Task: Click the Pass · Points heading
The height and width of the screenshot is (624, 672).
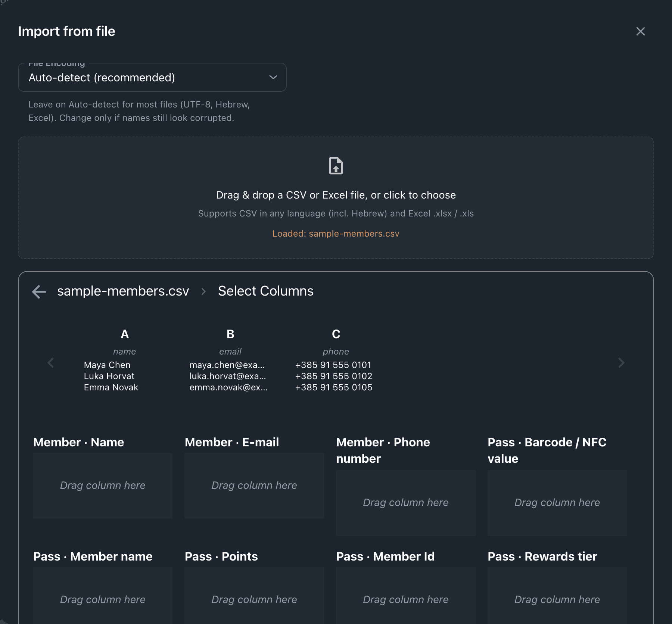Action: point(221,556)
